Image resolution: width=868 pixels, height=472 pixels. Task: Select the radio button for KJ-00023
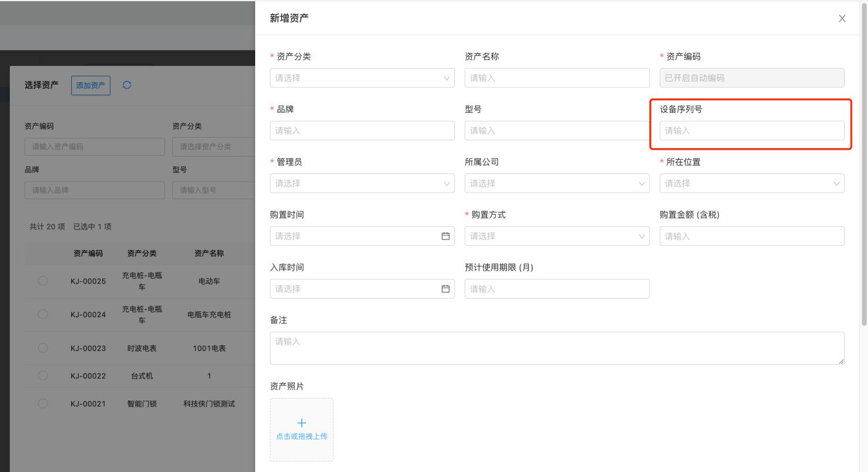[x=43, y=348]
